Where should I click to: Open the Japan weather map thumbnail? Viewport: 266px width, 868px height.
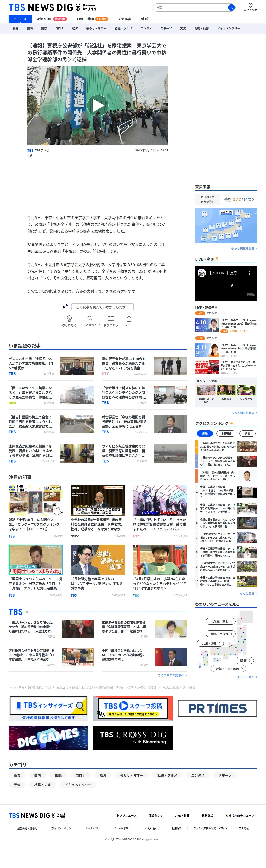[226, 225]
